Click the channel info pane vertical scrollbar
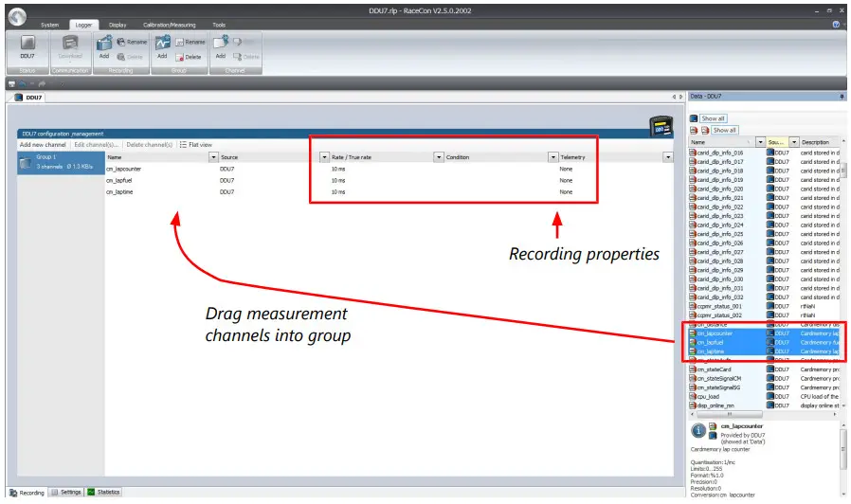 843,449
